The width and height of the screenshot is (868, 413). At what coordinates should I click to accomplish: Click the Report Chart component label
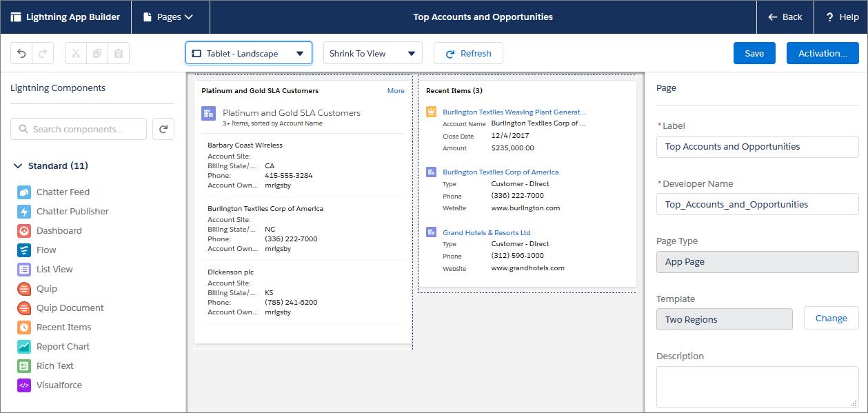coord(63,347)
